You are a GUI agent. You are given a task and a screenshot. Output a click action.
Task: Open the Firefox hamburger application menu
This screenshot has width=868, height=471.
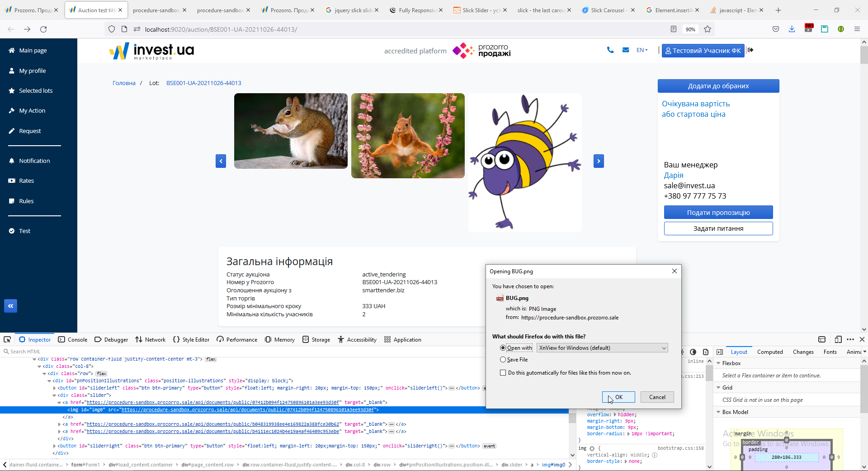coord(857,29)
